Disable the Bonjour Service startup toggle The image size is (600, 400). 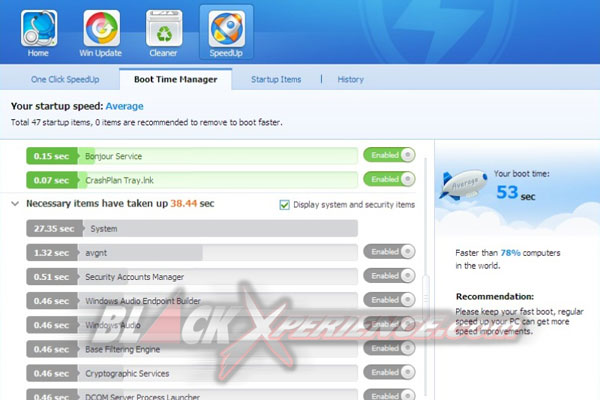click(x=389, y=155)
